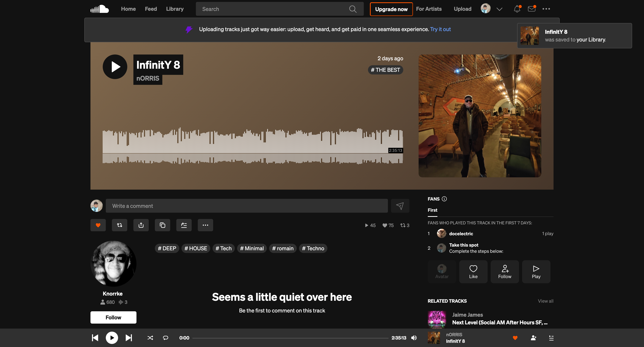Toggle repeat in player bar

[165, 338]
